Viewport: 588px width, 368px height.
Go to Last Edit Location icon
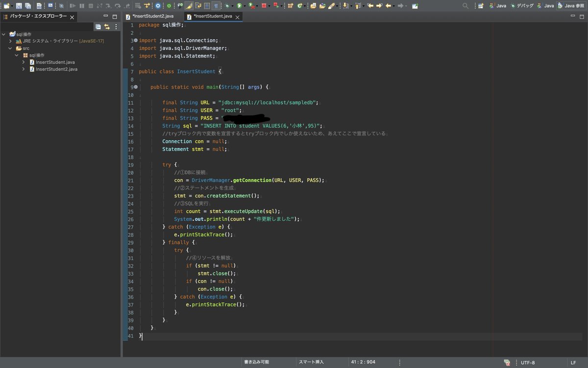click(370, 6)
